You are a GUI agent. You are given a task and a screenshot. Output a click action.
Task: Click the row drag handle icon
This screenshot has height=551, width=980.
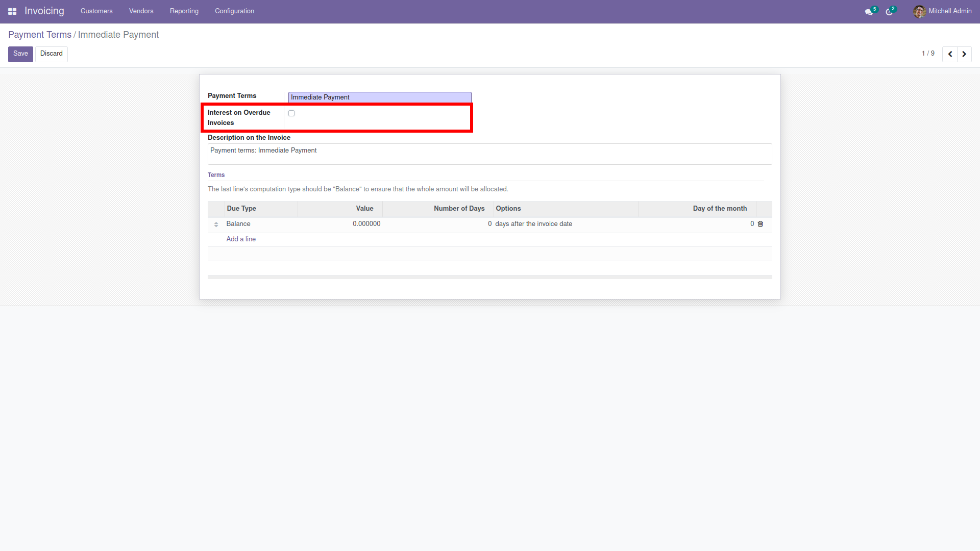(216, 224)
